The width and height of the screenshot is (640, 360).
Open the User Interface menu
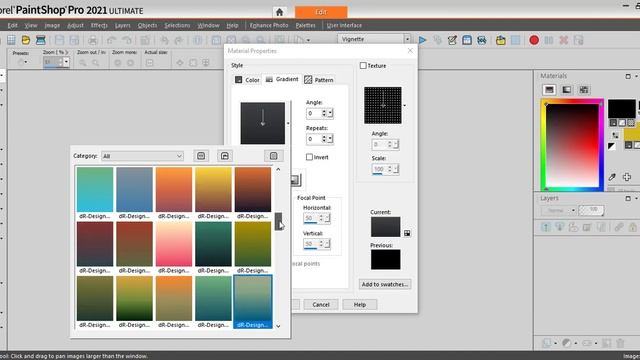coord(344,25)
